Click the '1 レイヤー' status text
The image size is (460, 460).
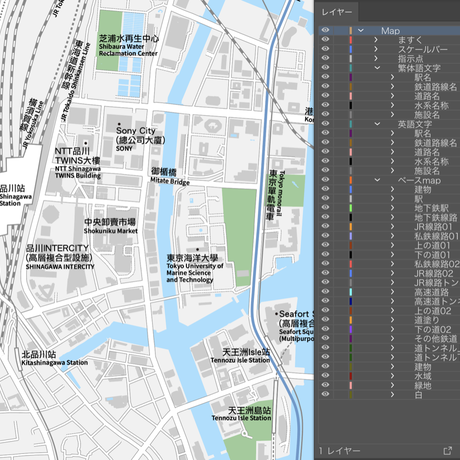click(339, 451)
